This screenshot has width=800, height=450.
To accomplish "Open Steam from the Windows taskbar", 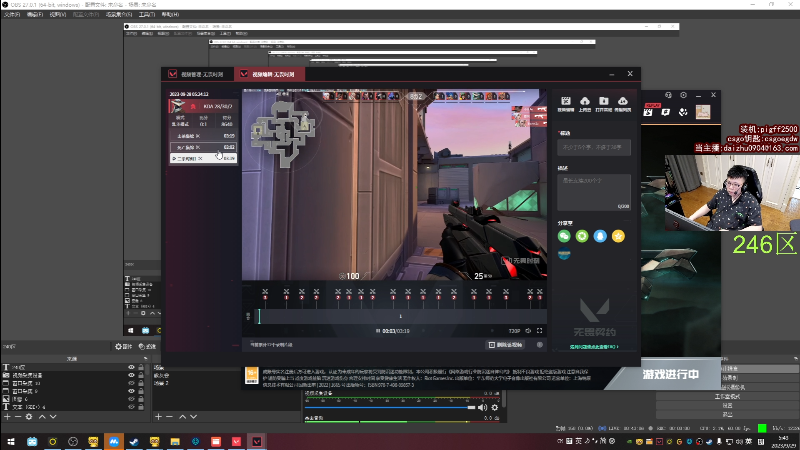I will (134, 441).
